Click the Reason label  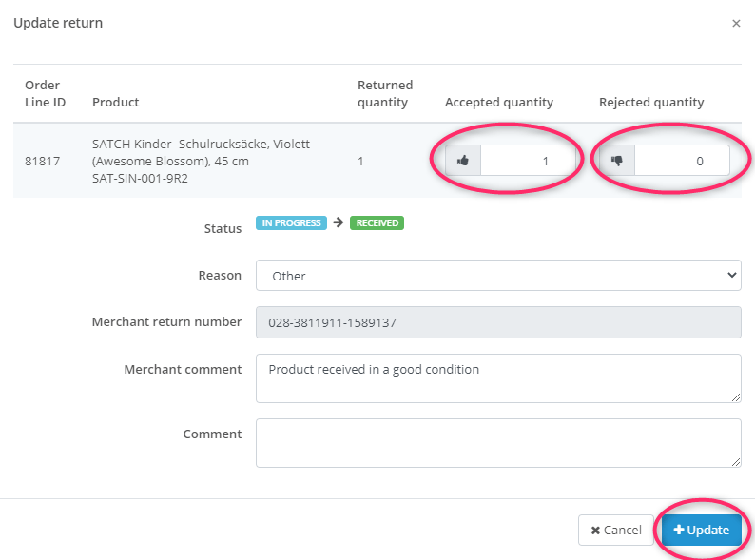[x=220, y=276]
